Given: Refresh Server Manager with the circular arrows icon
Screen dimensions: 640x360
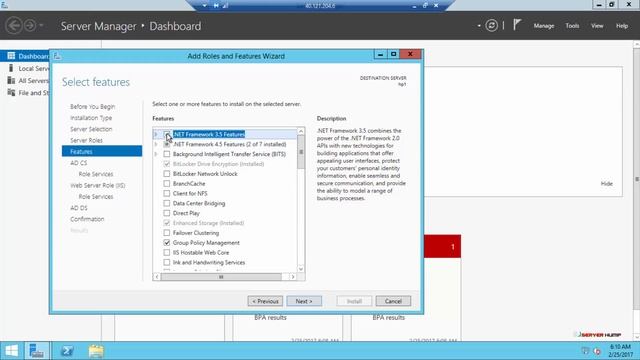Looking at the screenshot, I should pos(491,26).
